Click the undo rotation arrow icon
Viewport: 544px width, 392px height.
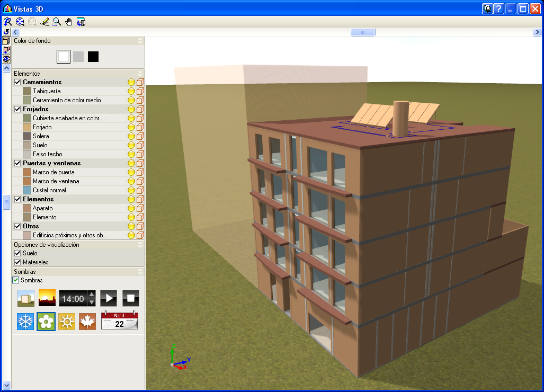pyautogui.click(x=6, y=32)
